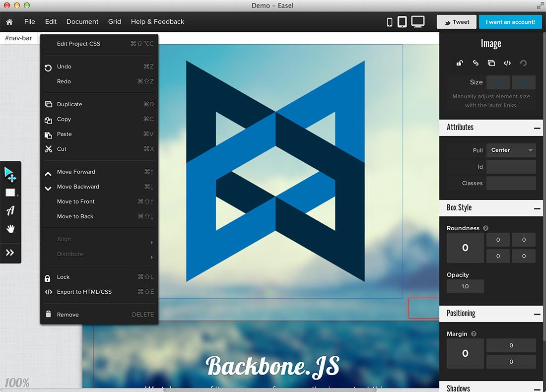Click the duplicate icon in the Image panel

point(491,63)
